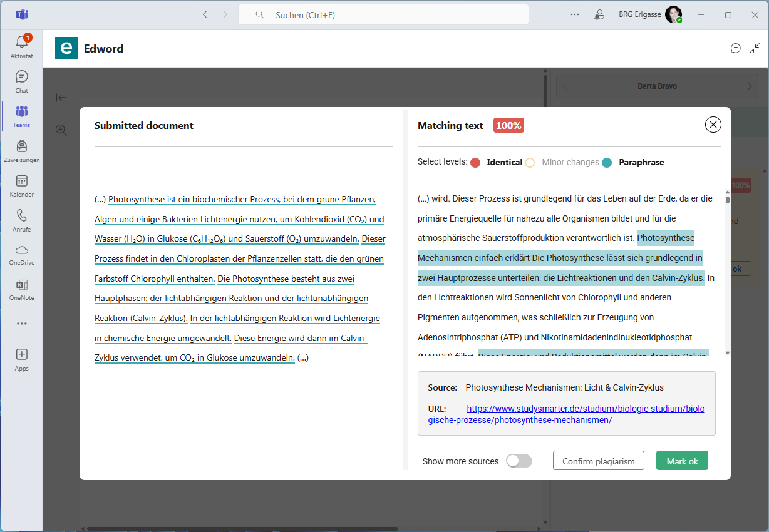Click the Mark ok button
This screenshot has height=532, width=769.
click(x=683, y=461)
